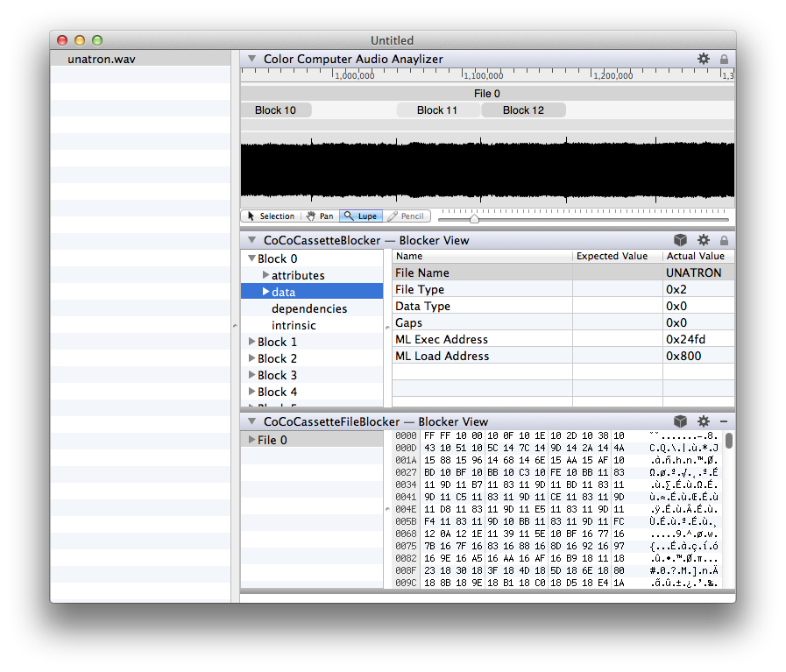This screenshot has height=672, width=786.
Task: Expand Block 4 in tree
Action: pyautogui.click(x=251, y=392)
